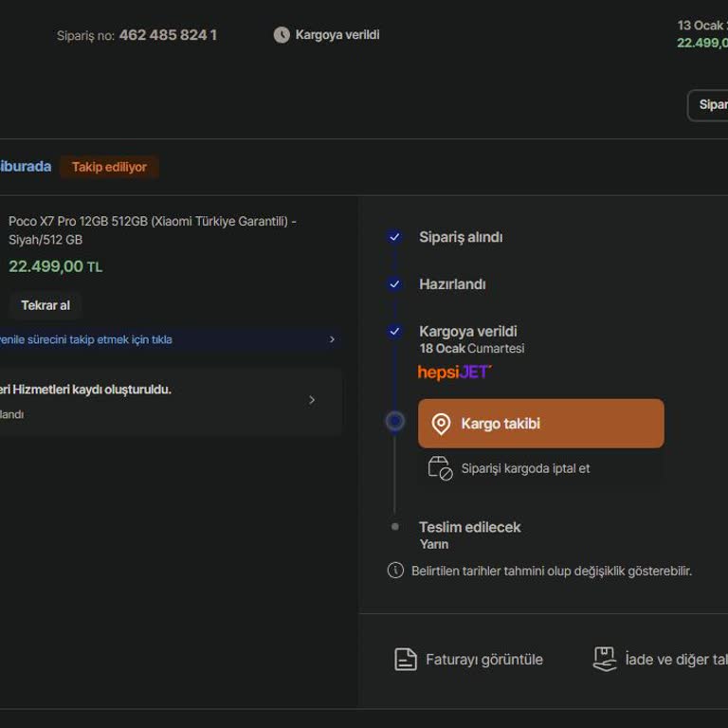Click the order number 462 485 824 1

point(168,35)
